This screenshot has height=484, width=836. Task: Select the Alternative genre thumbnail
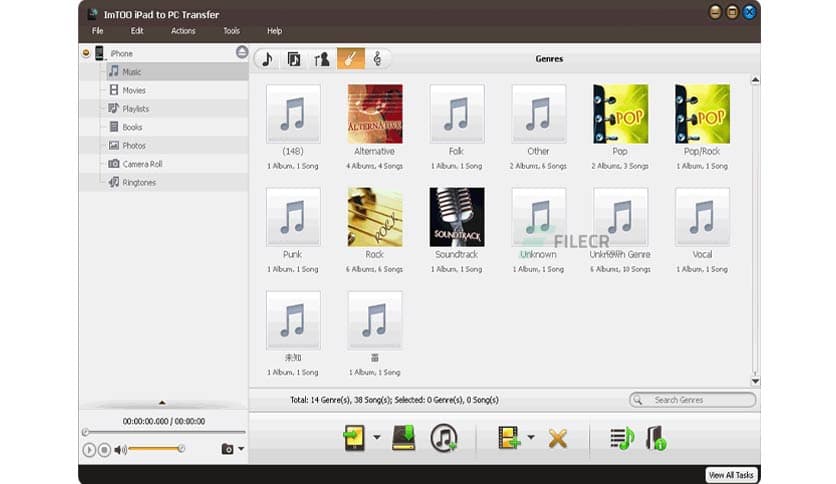click(x=375, y=114)
